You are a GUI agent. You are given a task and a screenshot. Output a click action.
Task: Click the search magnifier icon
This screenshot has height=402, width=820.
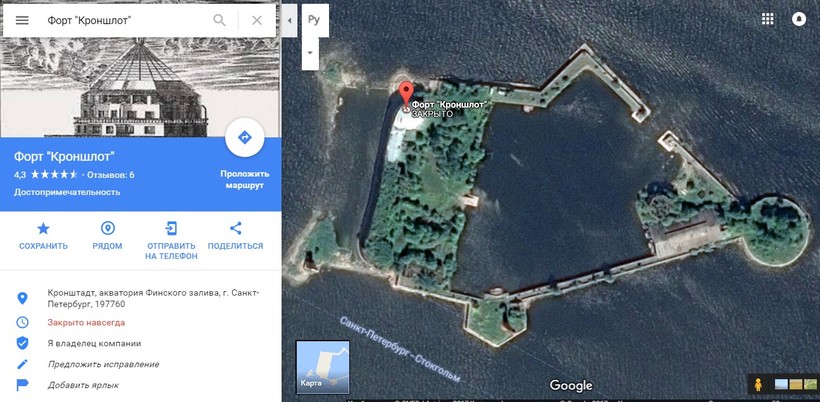point(219,20)
